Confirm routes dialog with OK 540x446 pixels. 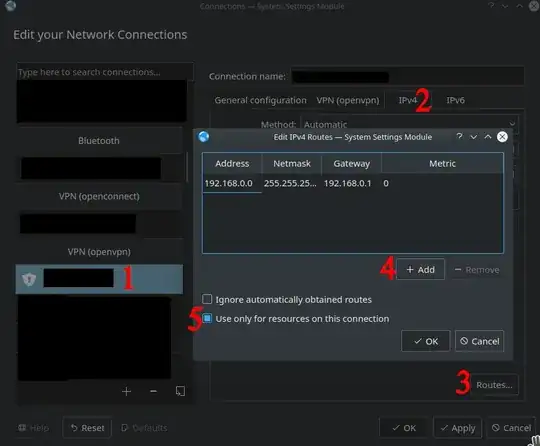pyautogui.click(x=426, y=341)
